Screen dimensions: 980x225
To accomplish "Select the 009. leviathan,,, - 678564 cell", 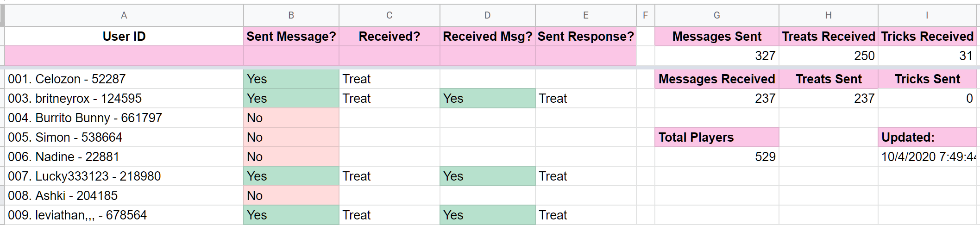I will (x=124, y=215).
